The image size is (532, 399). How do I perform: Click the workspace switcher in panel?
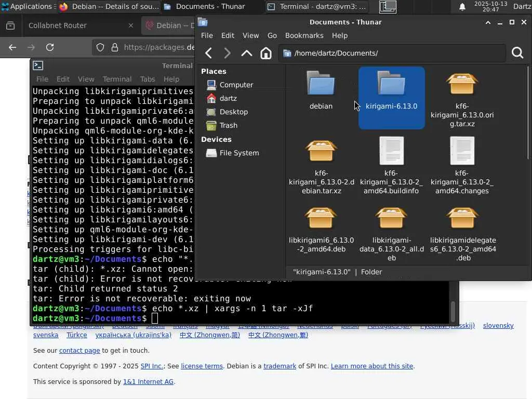[388, 6]
